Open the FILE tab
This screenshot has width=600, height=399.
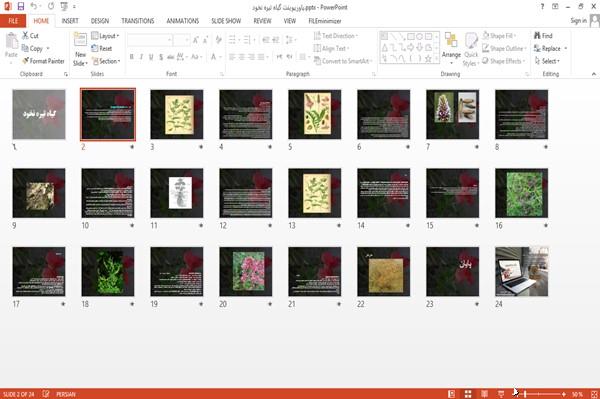13,21
